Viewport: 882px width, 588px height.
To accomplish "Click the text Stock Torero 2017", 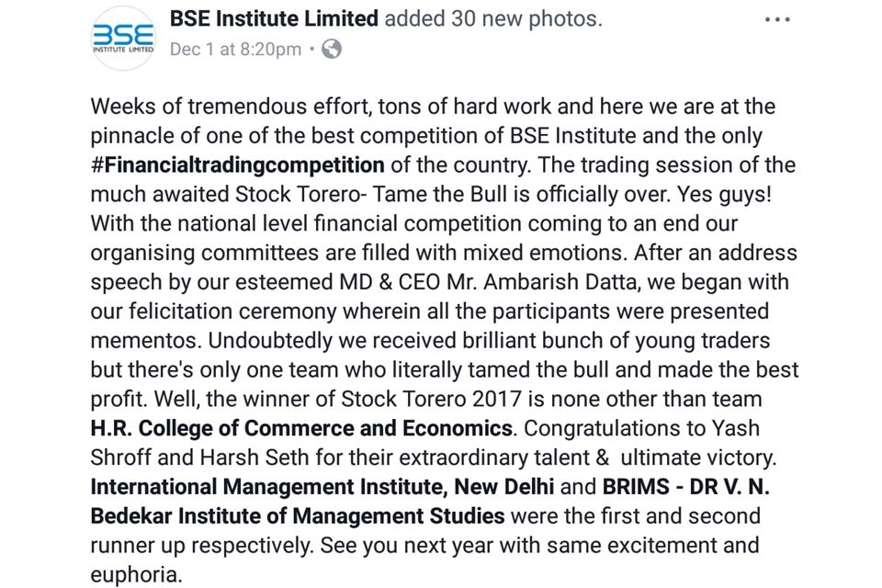I will 432,399.
